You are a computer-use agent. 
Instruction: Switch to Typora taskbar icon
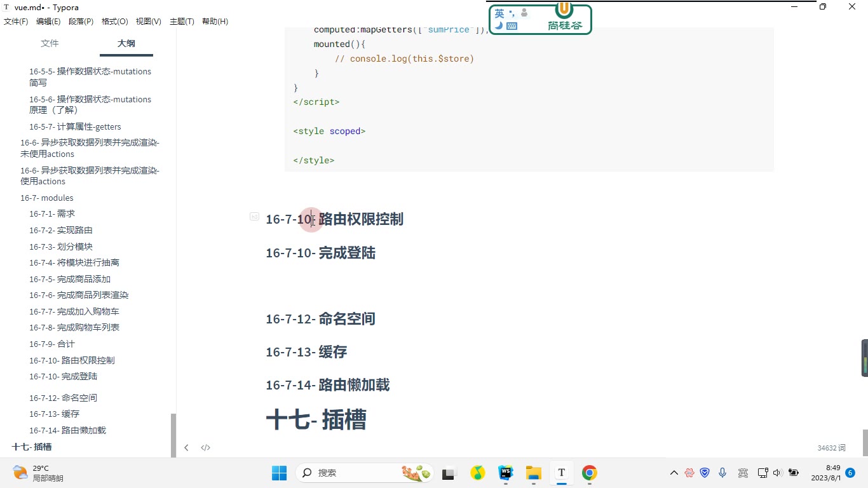pos(561,473)
